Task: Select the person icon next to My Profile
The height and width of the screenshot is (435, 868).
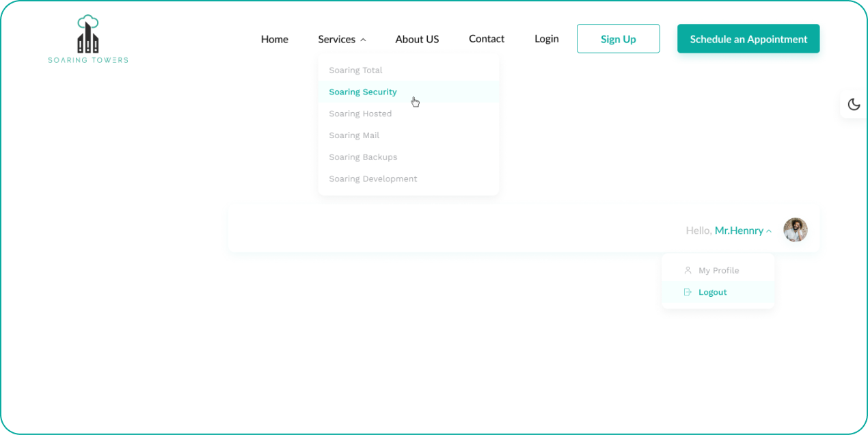Action: click(x=687, y=269)
